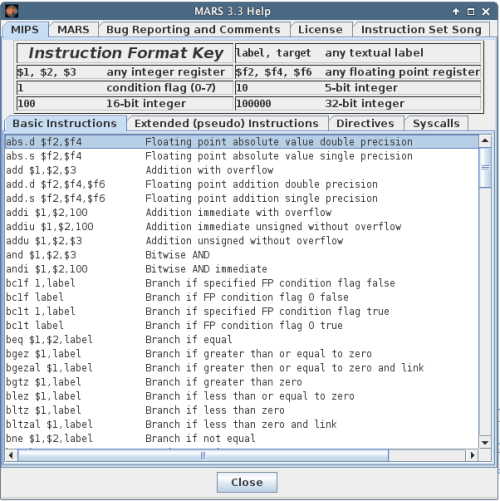500x501 pixels.
Task: Switch to the MIPS tab
Action: tap(25, 29)
